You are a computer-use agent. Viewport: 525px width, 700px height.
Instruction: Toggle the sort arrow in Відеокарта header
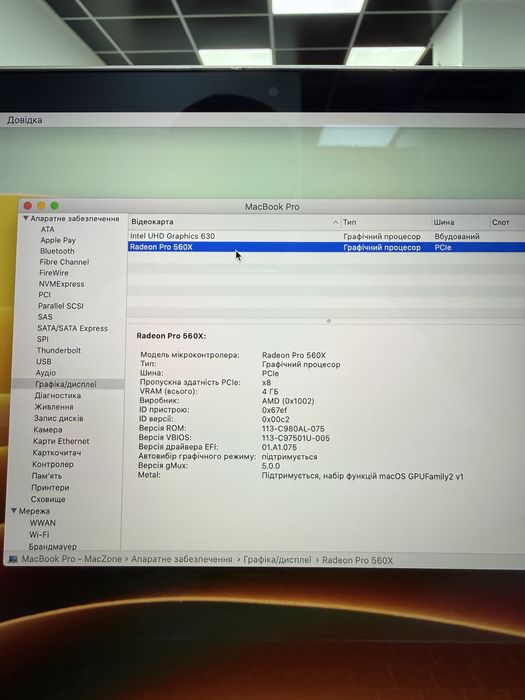[x=335, y=222]
